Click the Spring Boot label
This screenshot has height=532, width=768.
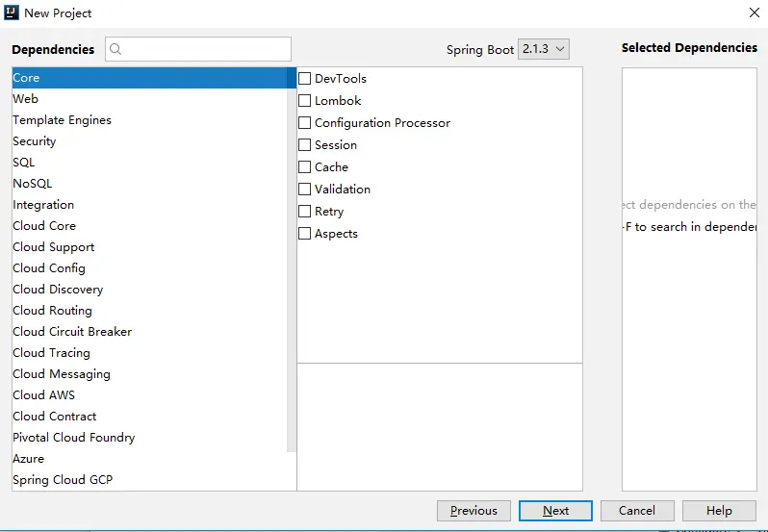click(x=480, y=50)
